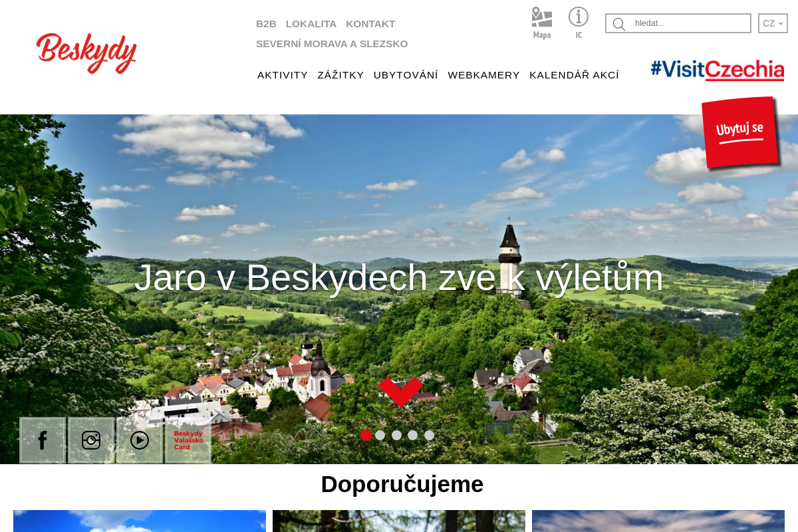
Task: Select the first carousel slide dot
Action: [x=365, y=435]
